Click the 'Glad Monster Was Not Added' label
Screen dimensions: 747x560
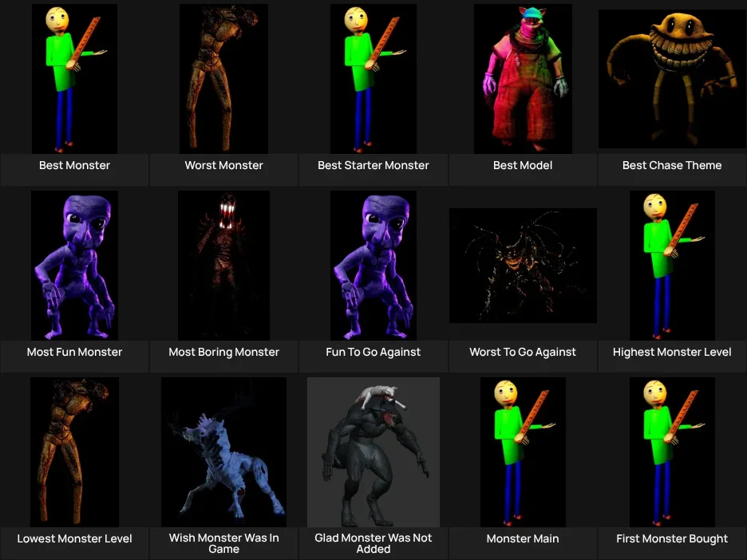coord(373,543)
